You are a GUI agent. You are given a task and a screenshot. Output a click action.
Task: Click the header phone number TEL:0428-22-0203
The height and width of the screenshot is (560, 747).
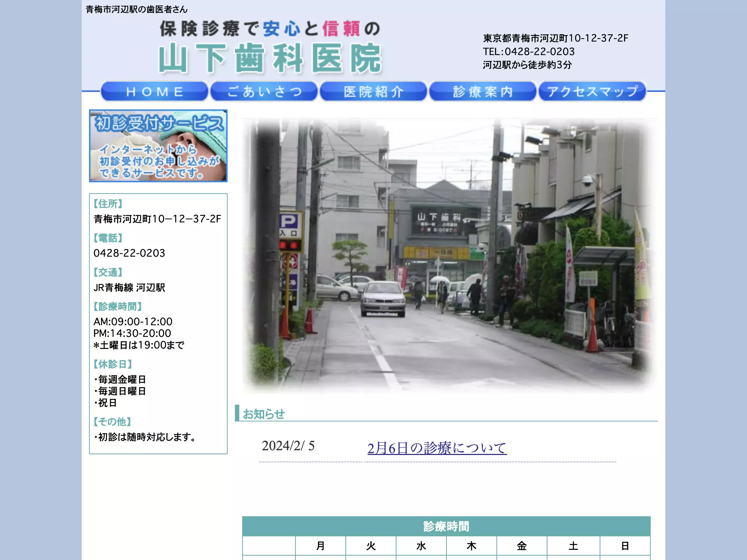click(x=529, y=51)
